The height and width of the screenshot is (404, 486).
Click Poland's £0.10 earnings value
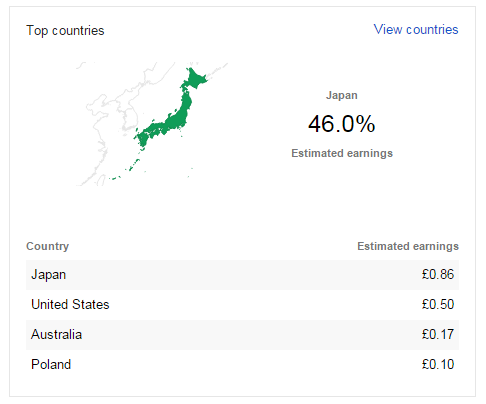[438, 364]
